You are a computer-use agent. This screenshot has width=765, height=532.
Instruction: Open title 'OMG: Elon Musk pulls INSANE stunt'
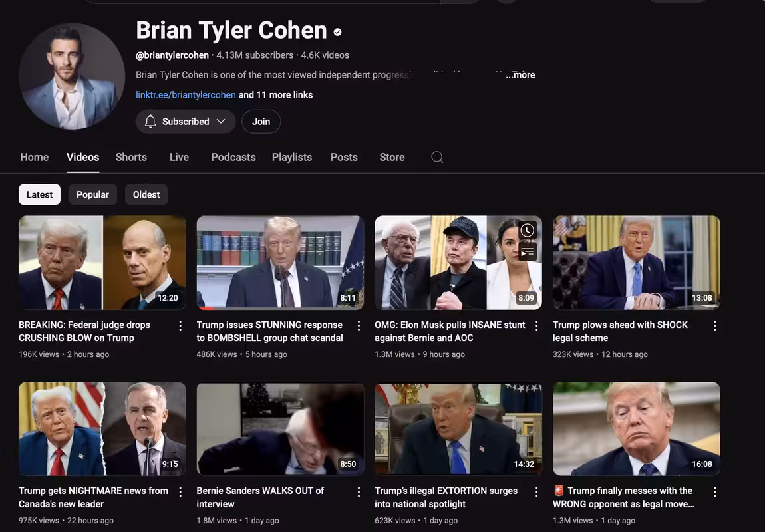(x=450, y=332)
